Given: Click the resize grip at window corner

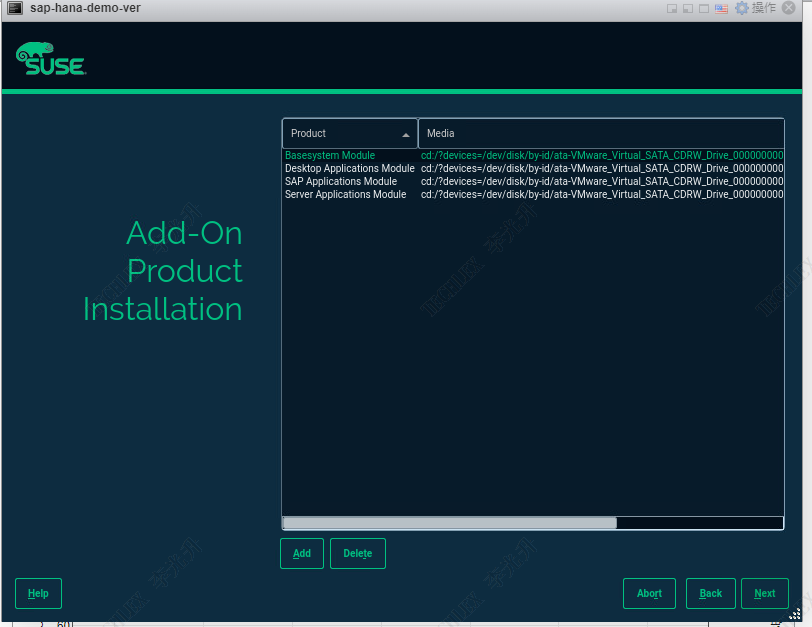Looking at the screenshot, I should 795,615.
